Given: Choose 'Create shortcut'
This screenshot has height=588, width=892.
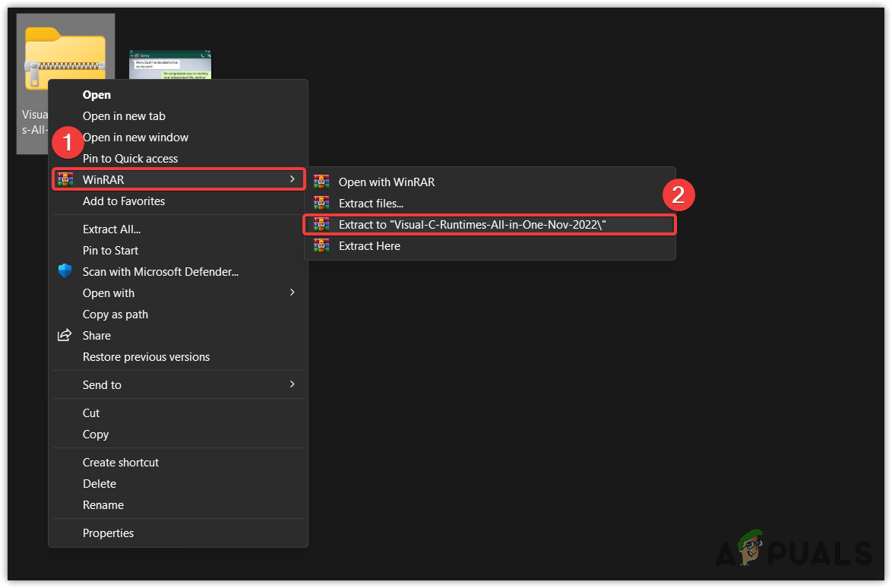Looking at the screenshot, I should pyautogui.click(x=121, y=462).
